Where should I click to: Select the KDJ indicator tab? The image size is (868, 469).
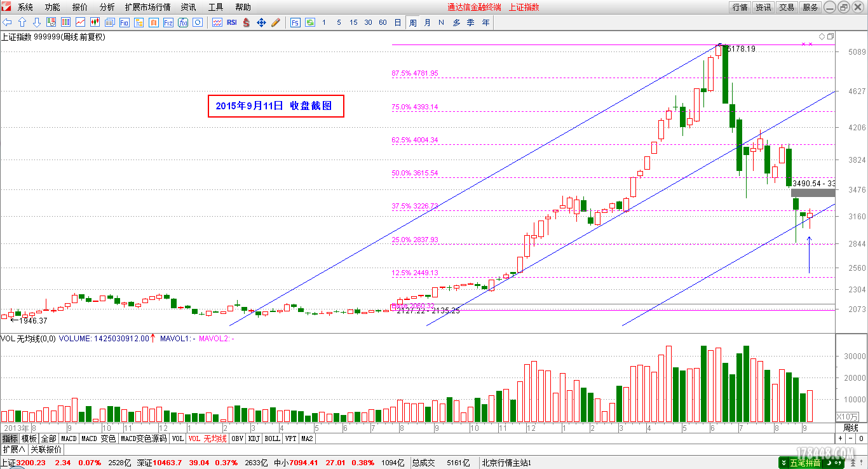coord(254,438)
